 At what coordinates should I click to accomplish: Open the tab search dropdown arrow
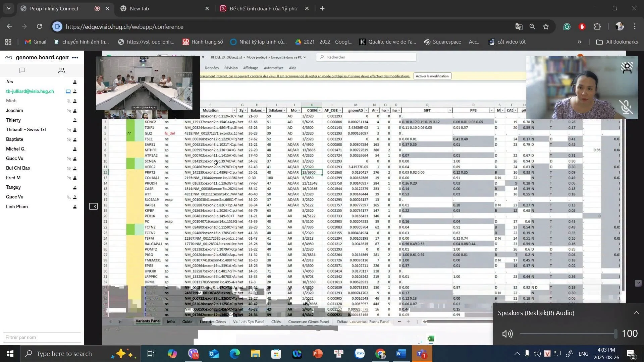(8, 8)
